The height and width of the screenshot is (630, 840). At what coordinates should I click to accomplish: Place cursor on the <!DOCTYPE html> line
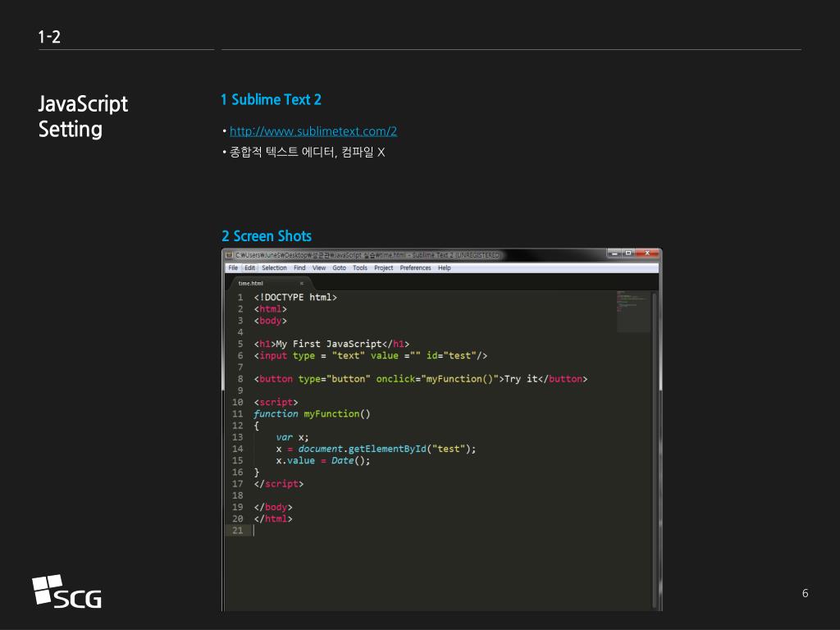295,297
